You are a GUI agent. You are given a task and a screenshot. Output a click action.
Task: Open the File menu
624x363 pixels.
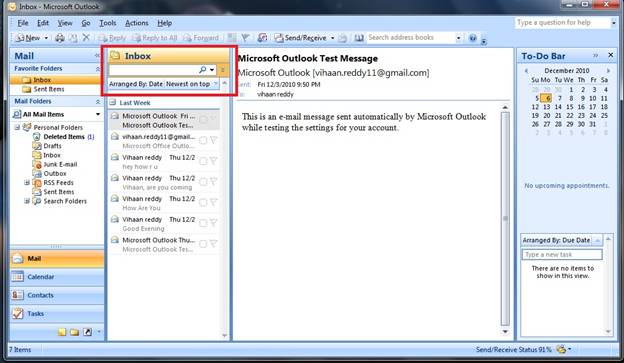point(23,23)
